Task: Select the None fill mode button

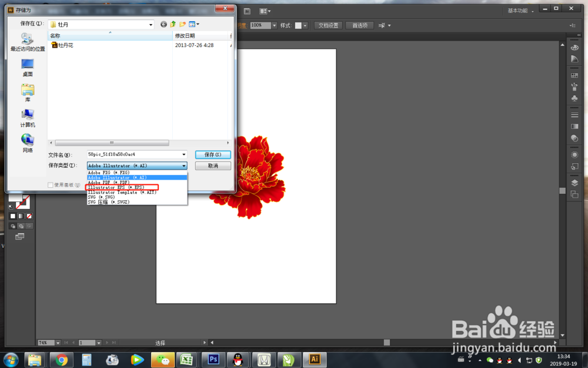Action: pos(29,216)
